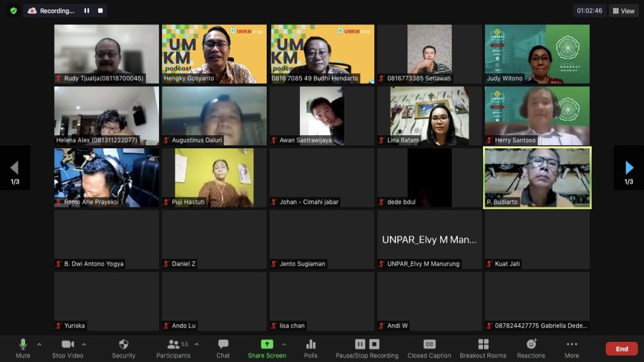Expand Share Screen options arrow
The width and height of the screenshot is (644, 362).
(284, 344)
